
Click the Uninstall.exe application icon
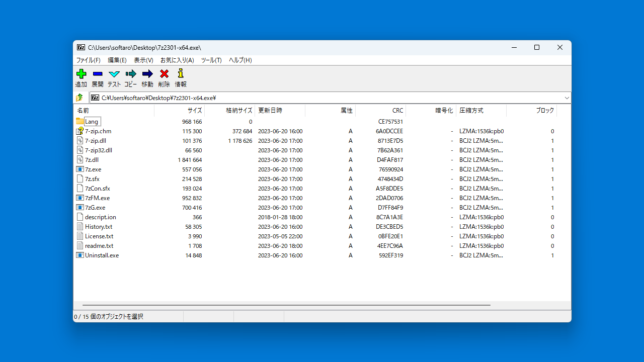80,255
